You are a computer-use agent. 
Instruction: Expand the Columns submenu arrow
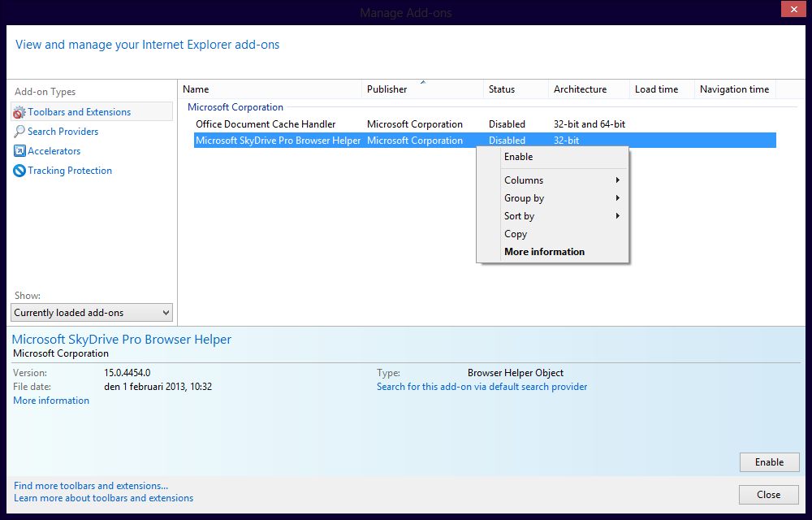coord(617,180)
